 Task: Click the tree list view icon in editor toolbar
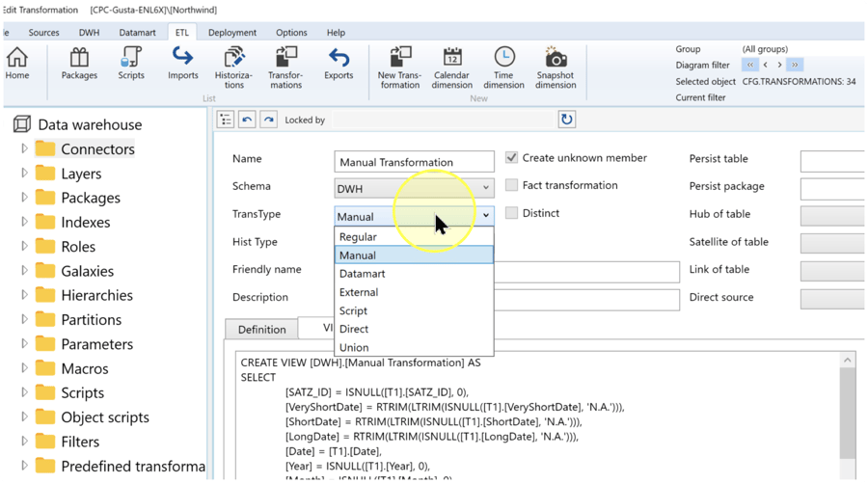click(x=226, y=120)
